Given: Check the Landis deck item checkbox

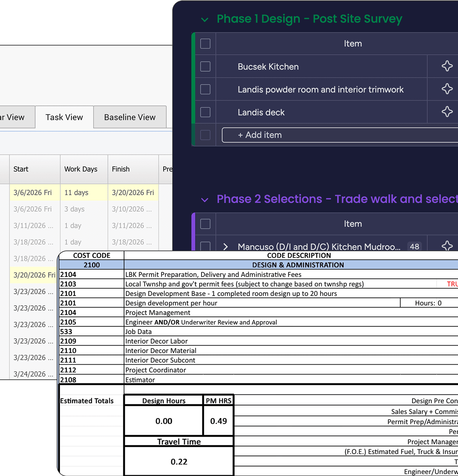Looking at the screenshot, I should click(x=205, y=112).
